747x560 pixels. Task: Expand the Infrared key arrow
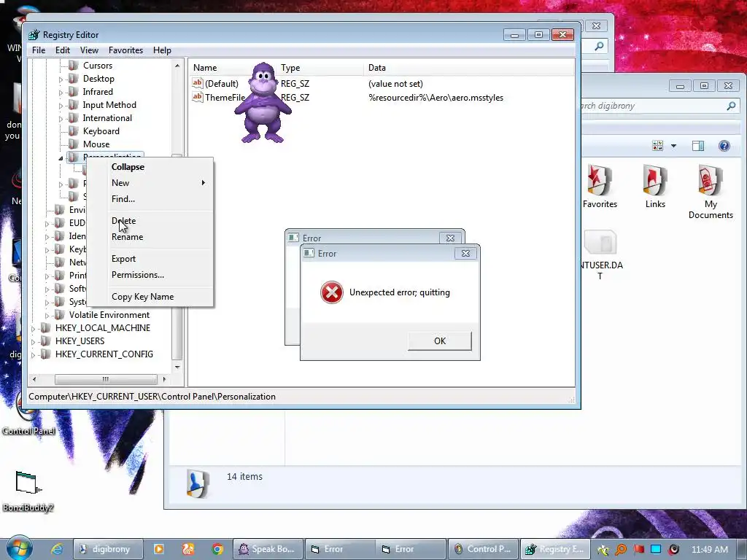[61, 93]
